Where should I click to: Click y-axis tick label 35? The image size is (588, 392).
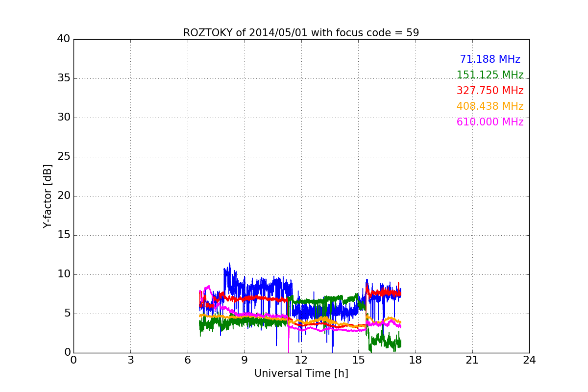point(64,78)
